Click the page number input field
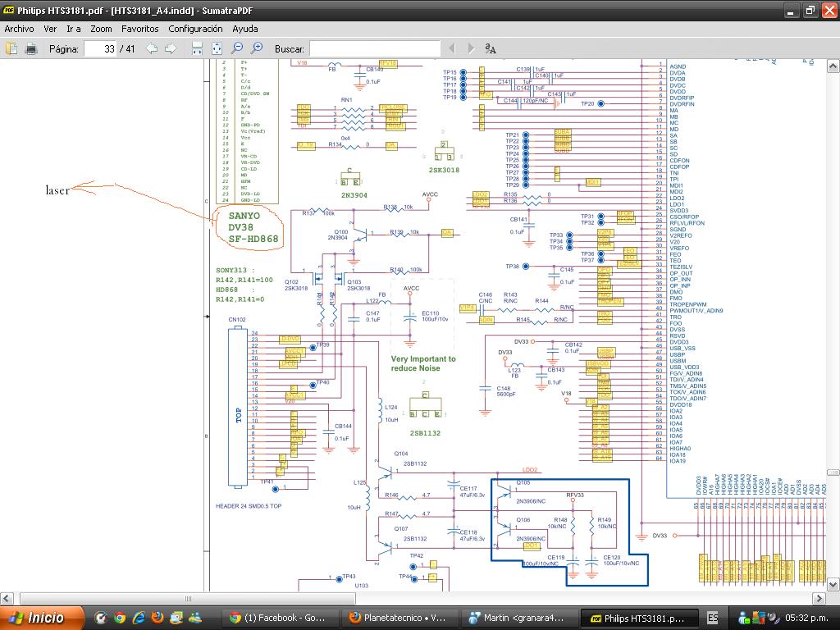The image size is (840, 630). [101, 48]
